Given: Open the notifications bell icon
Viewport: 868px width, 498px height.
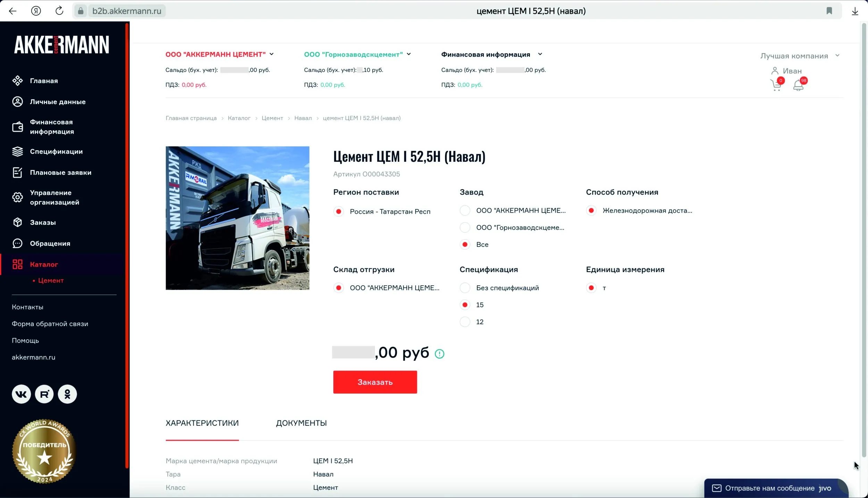Looking at the screenshot, I should click(x=798, y=85).
